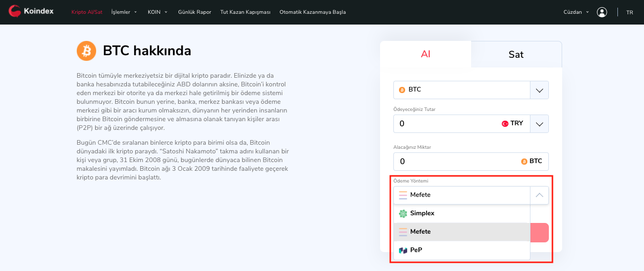Go to Tut Kazan Kapışması
This screenshot has width=644, height=271.
click(245, 12)
